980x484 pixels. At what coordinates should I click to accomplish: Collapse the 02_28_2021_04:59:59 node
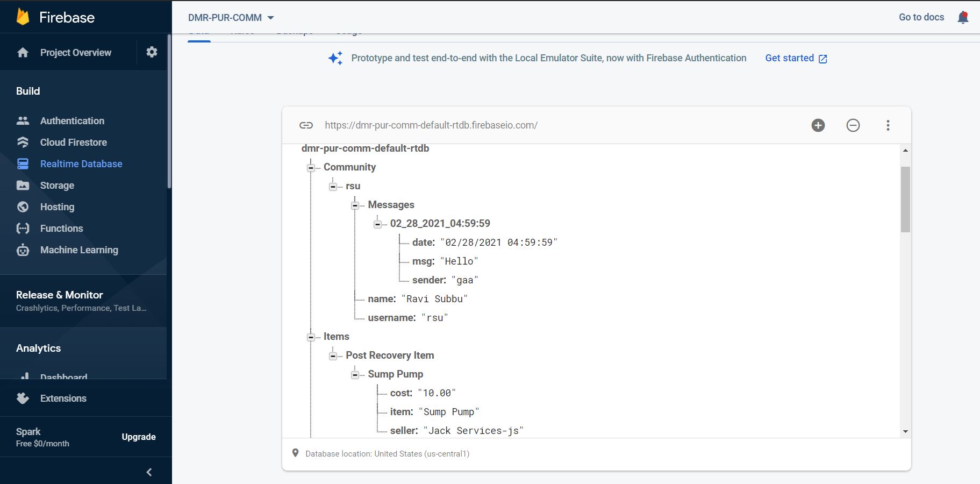pyautogui.click(x=377, y=224)
